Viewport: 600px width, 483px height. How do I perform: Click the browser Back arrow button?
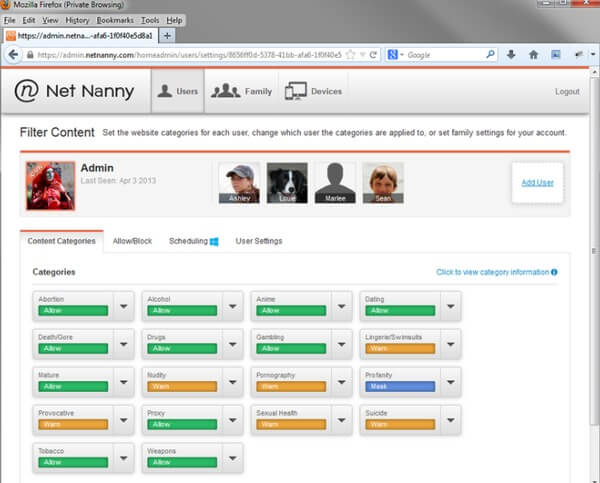point(13,55)
